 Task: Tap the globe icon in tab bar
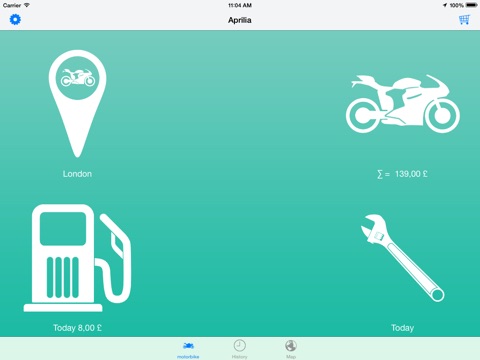click(291, 346)
